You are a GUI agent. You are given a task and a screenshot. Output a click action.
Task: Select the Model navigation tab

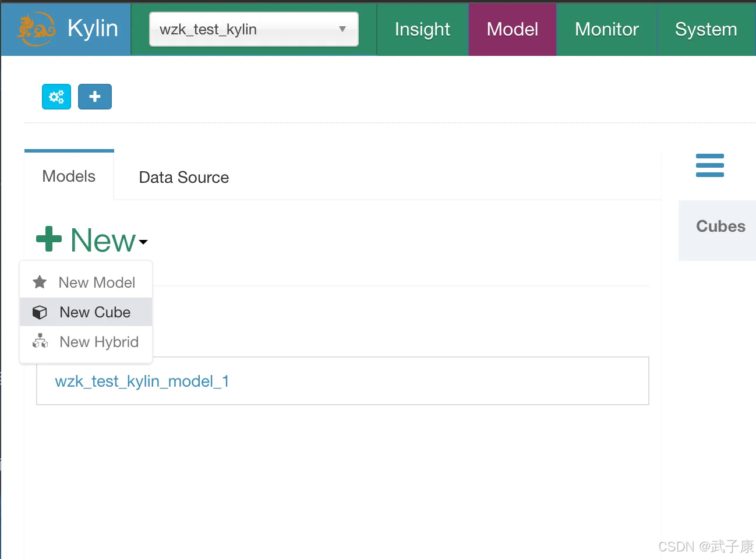(x=513, y=29)
